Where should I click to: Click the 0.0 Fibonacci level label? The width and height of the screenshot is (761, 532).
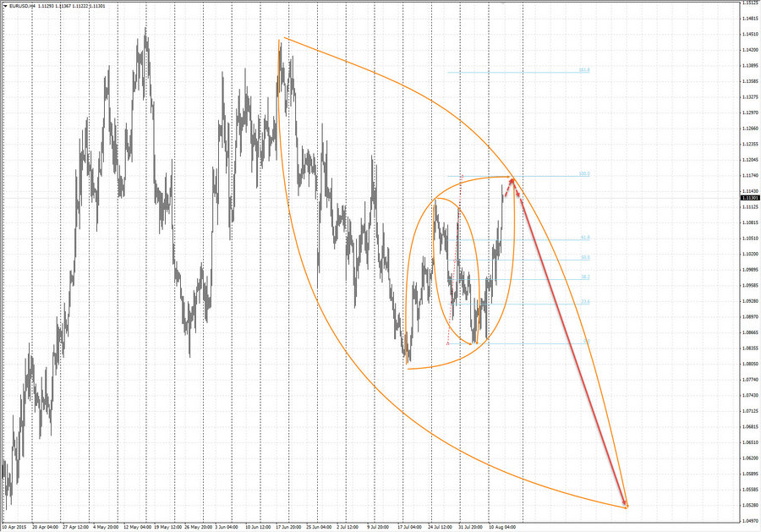click(x=587, y=341)
